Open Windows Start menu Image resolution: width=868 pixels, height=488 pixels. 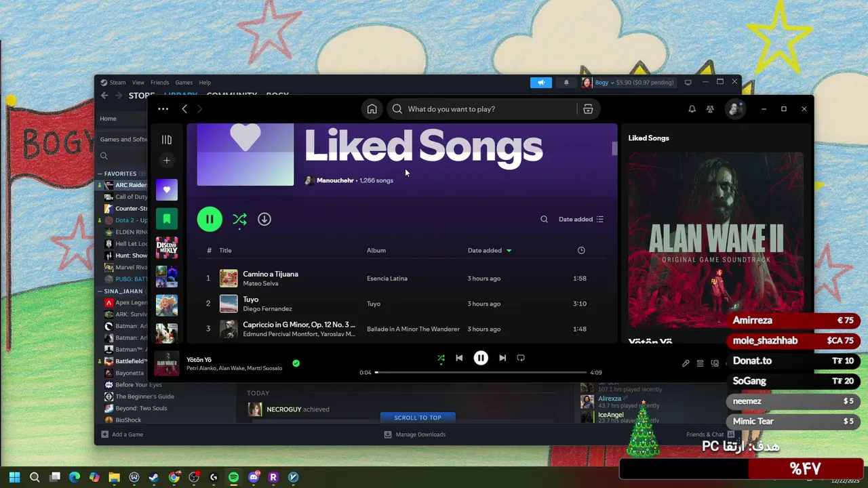15,477
